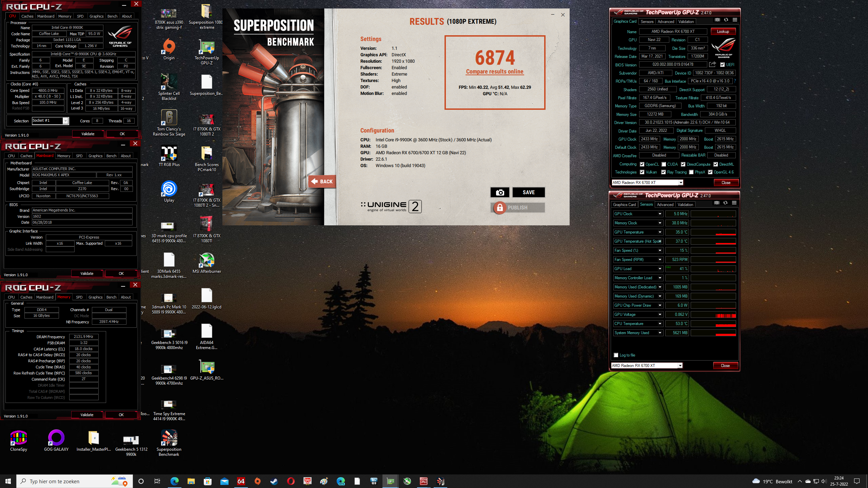Click Compare results online link
Image resolution: width=868 pixels, height=488 pixels.
pyautogui.click(x=495, y=72)
